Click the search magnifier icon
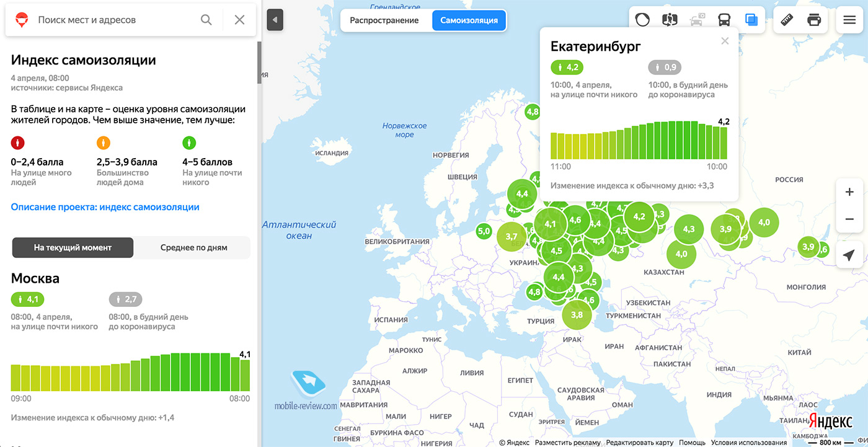This screenshot has height=447, width=868. pos(206,20)
